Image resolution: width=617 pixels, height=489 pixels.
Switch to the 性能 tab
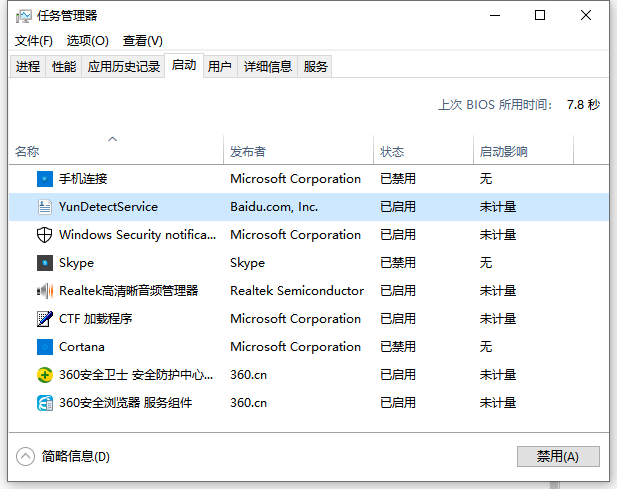pos(64,67)
